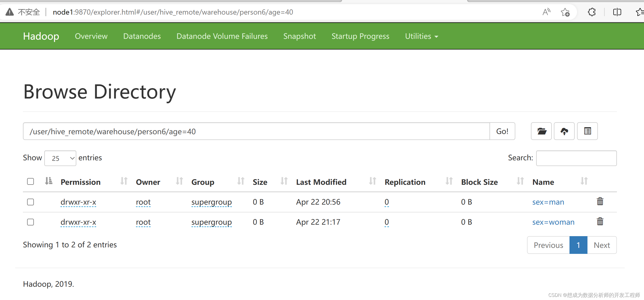Open the Snapshot section
This screenshot has height=300, width=644.
click(299, 36)
